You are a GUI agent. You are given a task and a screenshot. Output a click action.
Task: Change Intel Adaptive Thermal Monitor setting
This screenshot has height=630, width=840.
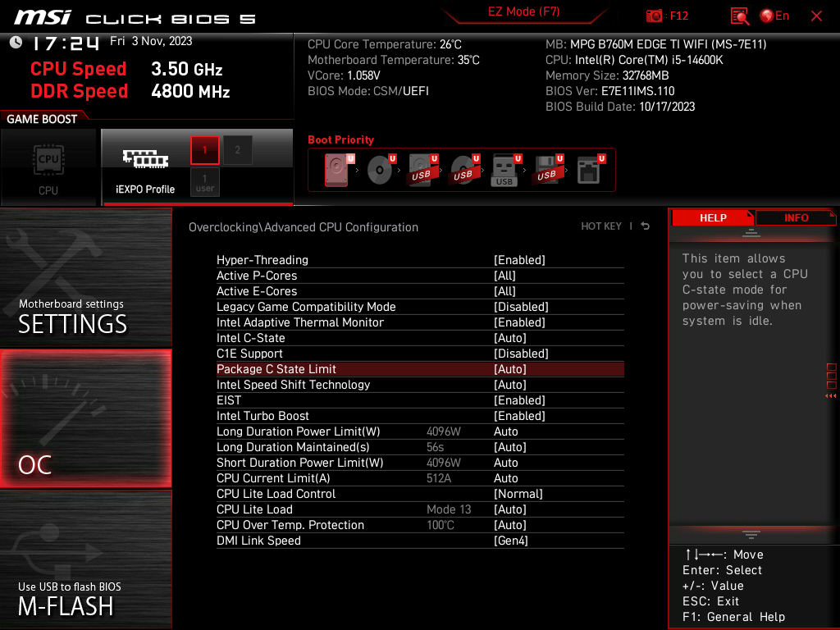[420, 322]
